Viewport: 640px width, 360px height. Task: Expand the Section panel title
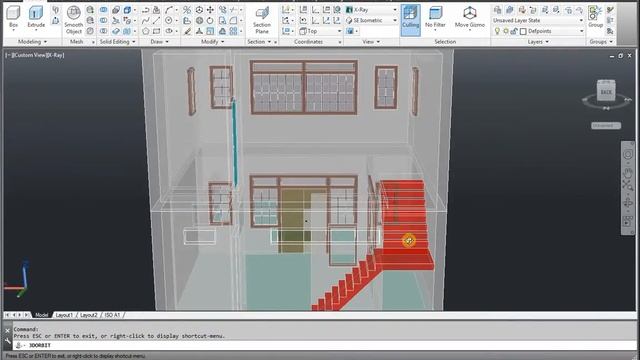tap(259, 42)
